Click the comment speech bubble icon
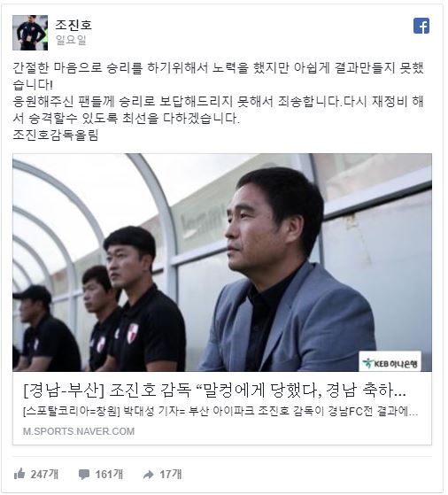448x495 pixels. click(83, 474)
